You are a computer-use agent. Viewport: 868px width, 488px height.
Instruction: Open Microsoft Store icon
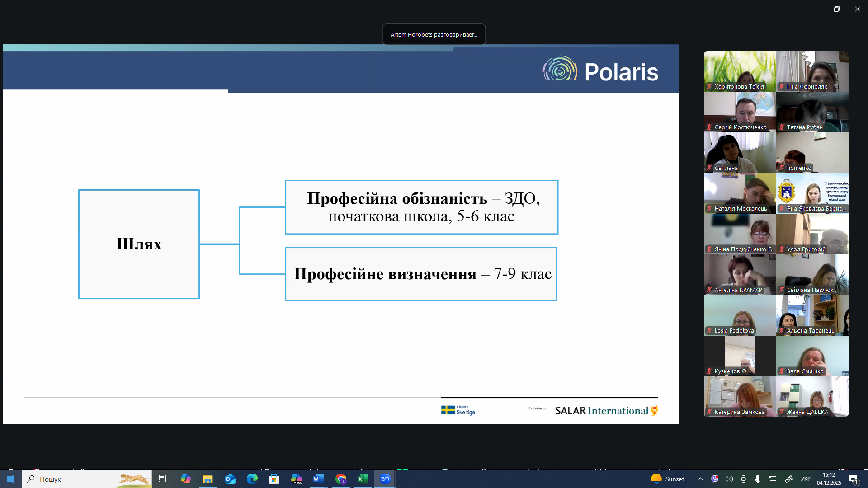tap(274, 479)
